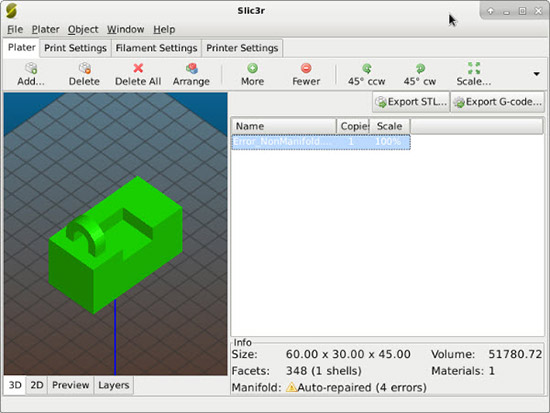
Task: Click the Auto-repaired (4 errors) text
Action: pyautogui.click(x=362, y=387)
